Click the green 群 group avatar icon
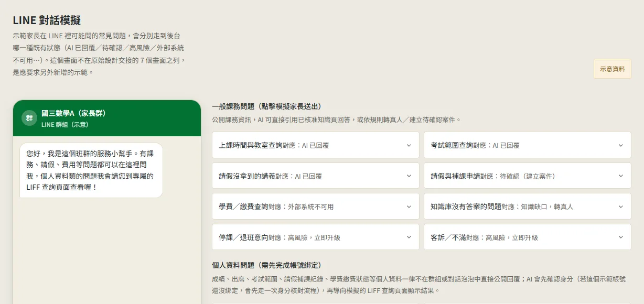644x304 pixels. 29,118
